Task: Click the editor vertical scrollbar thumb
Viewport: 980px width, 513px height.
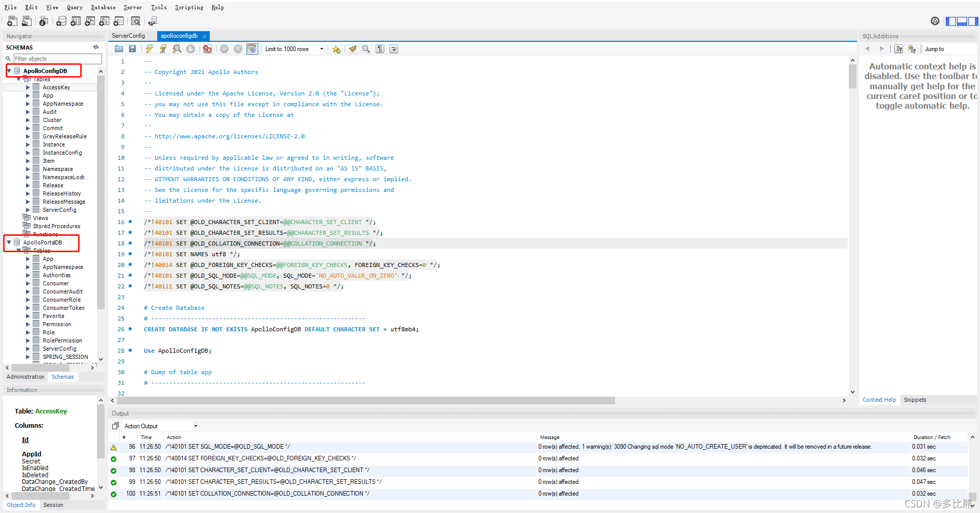Action: [852, 76]
